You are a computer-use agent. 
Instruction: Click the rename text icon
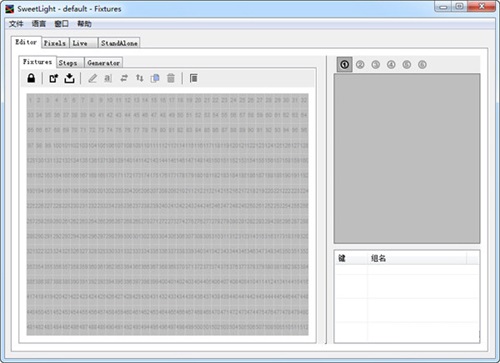pos(108,78)
